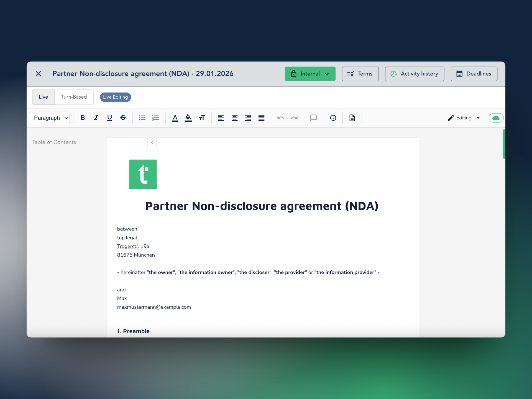Viewport: 532px width, 399px height.
Task: Pick the text fill highlight color
Action: point(188,118)
